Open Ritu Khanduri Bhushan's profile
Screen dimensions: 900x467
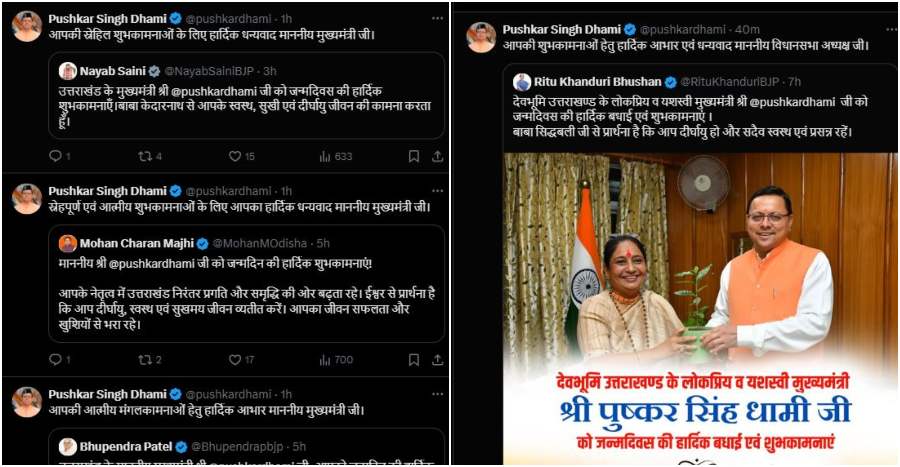598,82
